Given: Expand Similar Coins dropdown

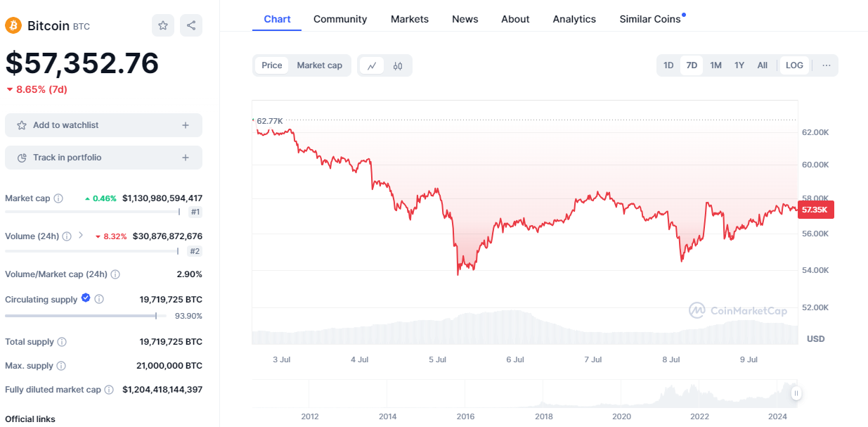Looking at the screenshot, I should 651,19.
